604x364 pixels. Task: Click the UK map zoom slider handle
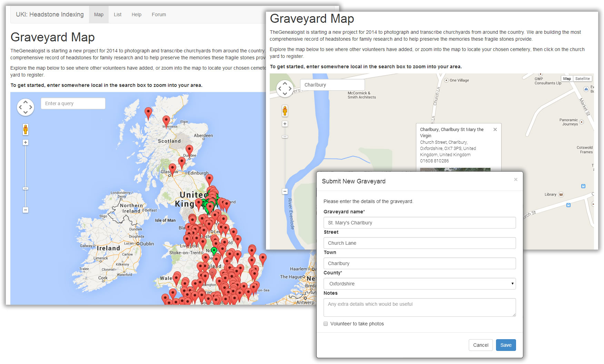pyautogui.click(x=26, y=189)
